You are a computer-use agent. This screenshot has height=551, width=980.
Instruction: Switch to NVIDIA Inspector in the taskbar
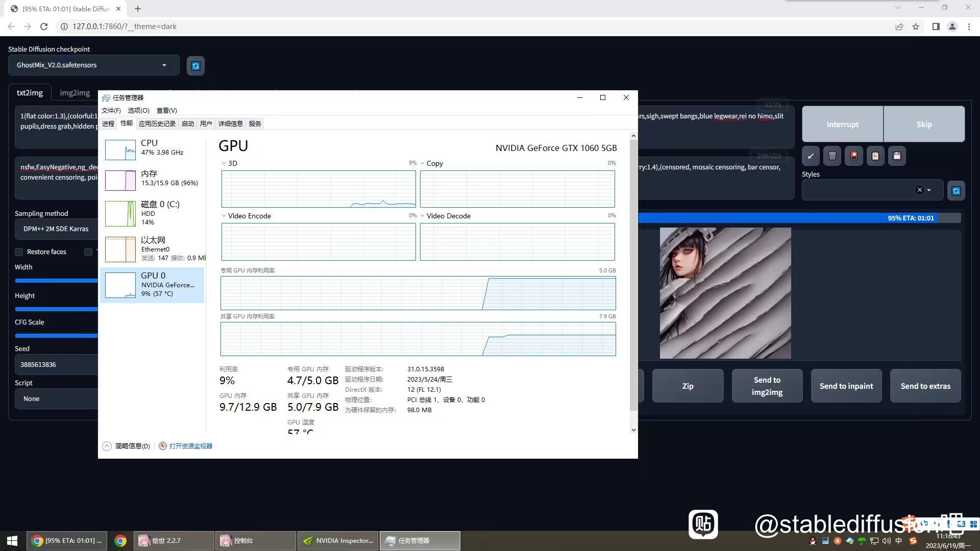tap(338, 541)
